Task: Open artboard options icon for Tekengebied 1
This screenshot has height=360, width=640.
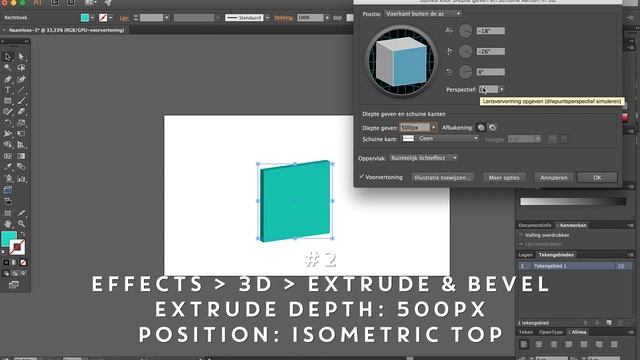Action: click(621, 266)
